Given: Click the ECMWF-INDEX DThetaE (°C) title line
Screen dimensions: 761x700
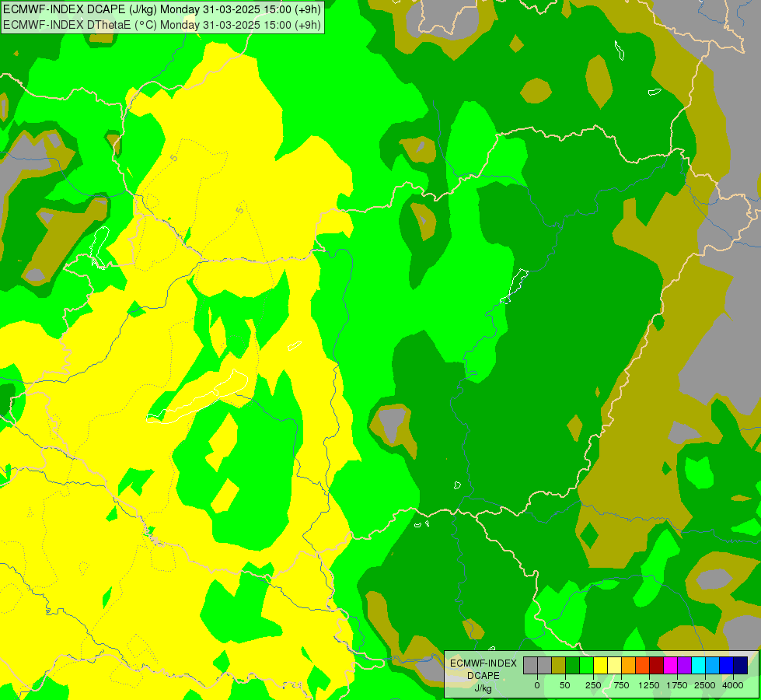Looking at the screenshot, I should click(162, 24).
